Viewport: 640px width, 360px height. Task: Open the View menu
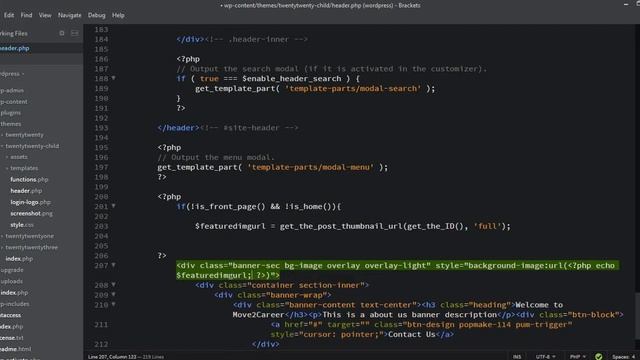coord(45,15)
